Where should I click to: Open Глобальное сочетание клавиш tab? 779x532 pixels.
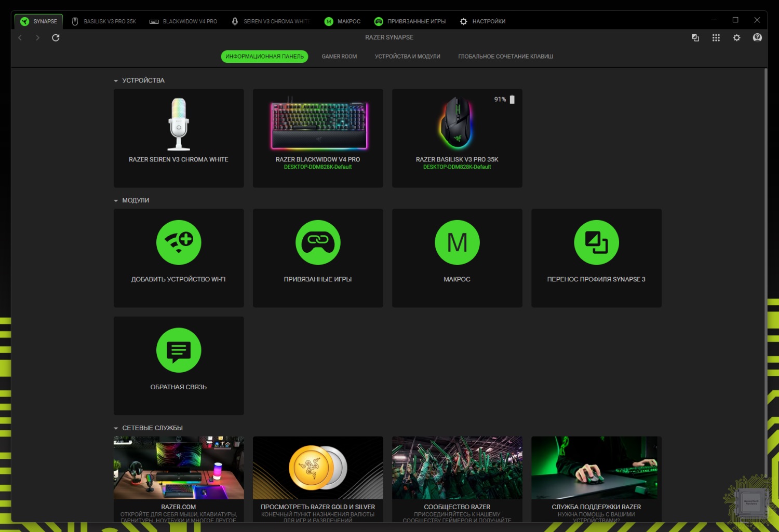tap(505, 57)
